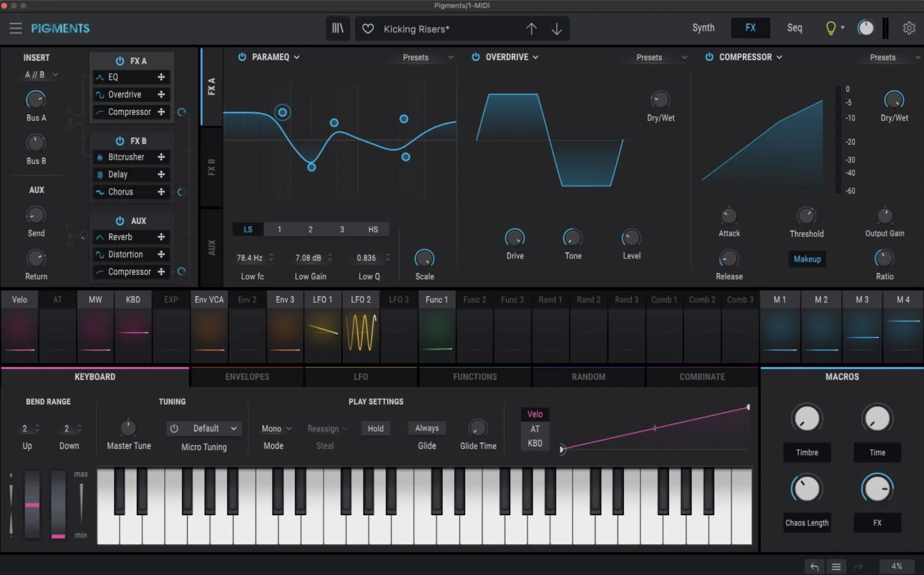Screen dimensions: 924x575
Task: Click the heart favorite icon
Action: coord(368,29)
